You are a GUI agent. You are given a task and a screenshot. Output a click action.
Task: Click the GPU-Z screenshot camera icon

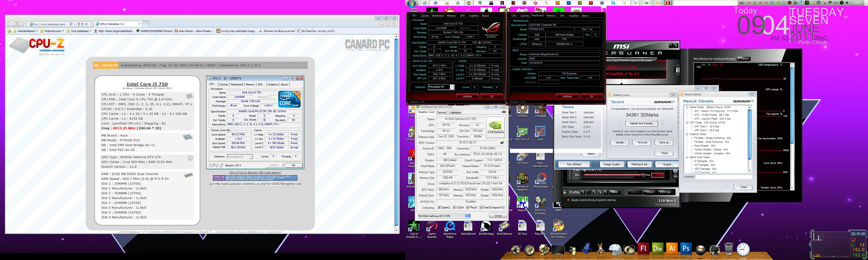504,112
